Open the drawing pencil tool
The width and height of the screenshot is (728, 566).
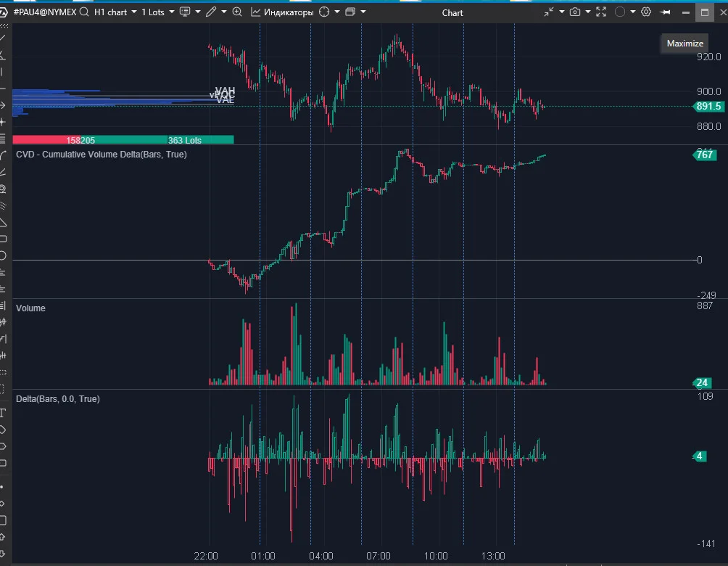[211, 12]
